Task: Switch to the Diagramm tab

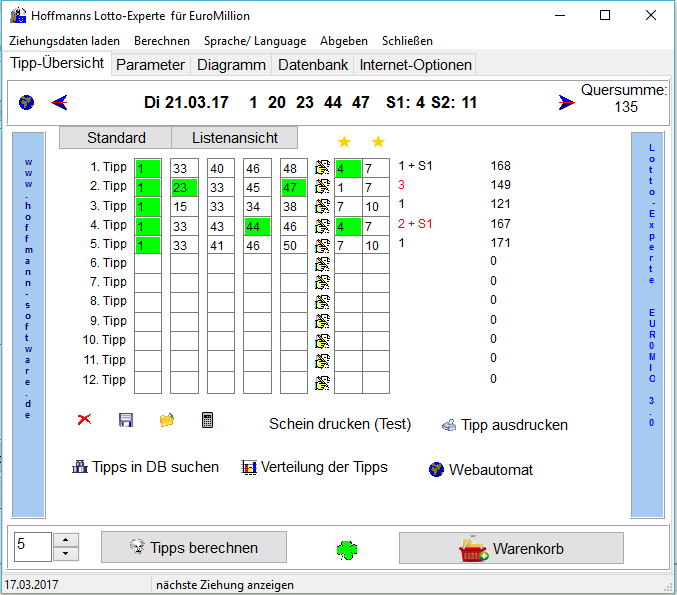Action: 231,65
